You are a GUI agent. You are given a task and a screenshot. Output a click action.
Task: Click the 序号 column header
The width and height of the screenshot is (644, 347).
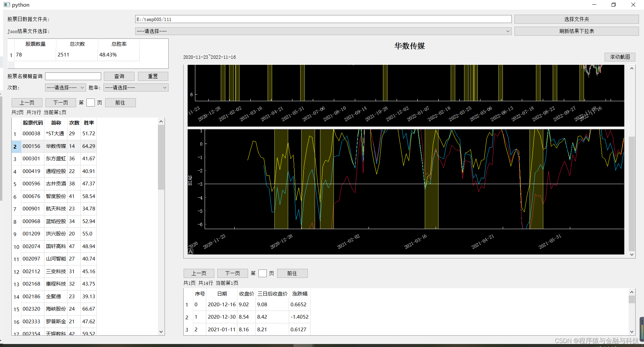(200, 294)
